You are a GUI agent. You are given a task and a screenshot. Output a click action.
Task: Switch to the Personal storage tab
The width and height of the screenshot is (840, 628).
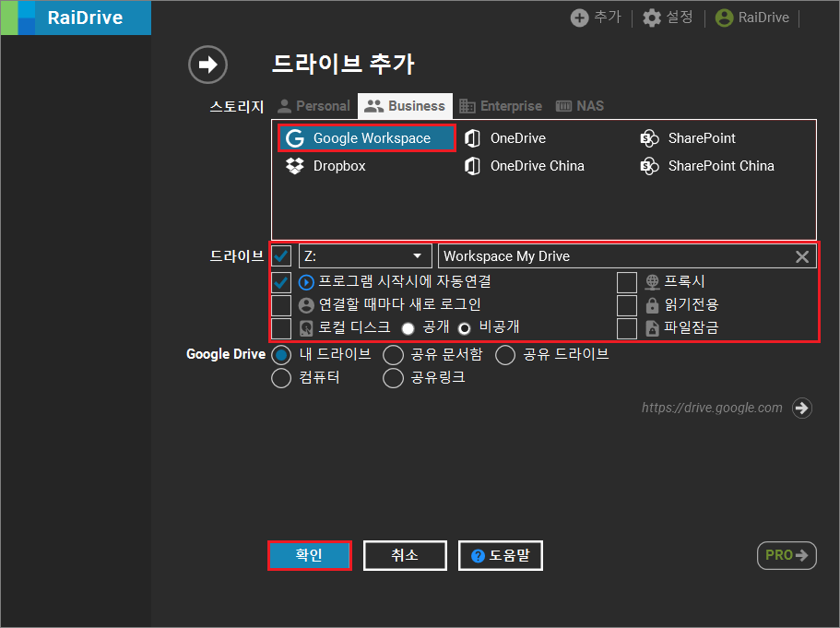(x=314, y=106)
